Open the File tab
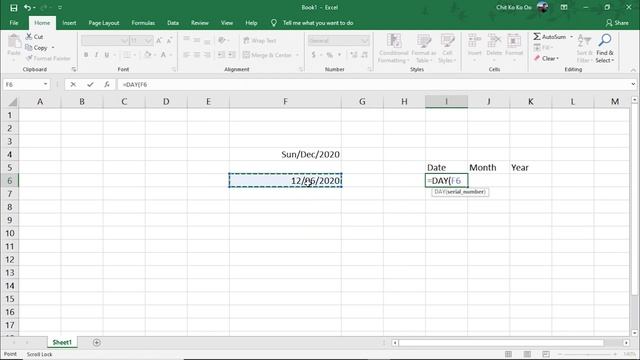Screen dimensions: 640x360 14,23
